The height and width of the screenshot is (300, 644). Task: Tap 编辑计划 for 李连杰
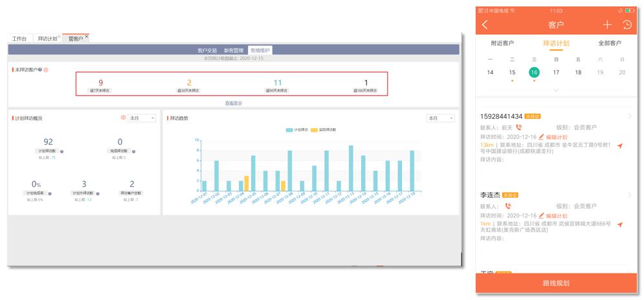pyautogui.click(x=557, y=216)
